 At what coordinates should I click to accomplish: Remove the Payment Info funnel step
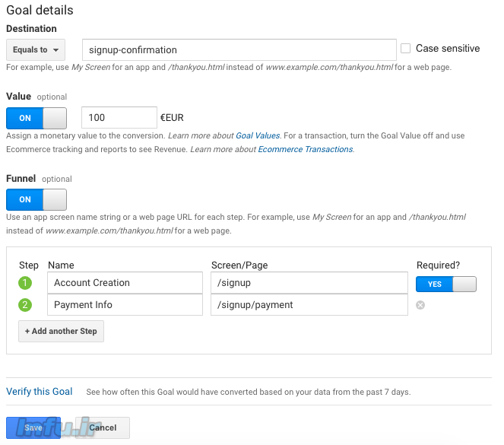pyautogui.click(x=420, y=306)
